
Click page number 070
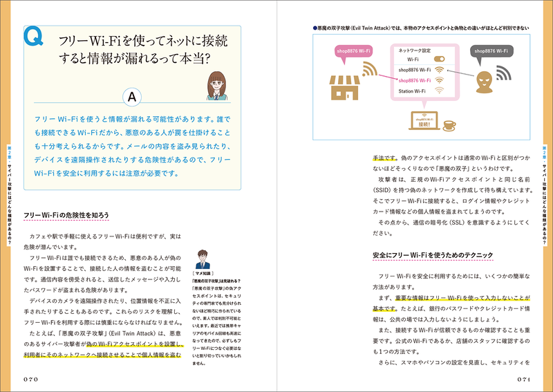click(x=30, y=380)
